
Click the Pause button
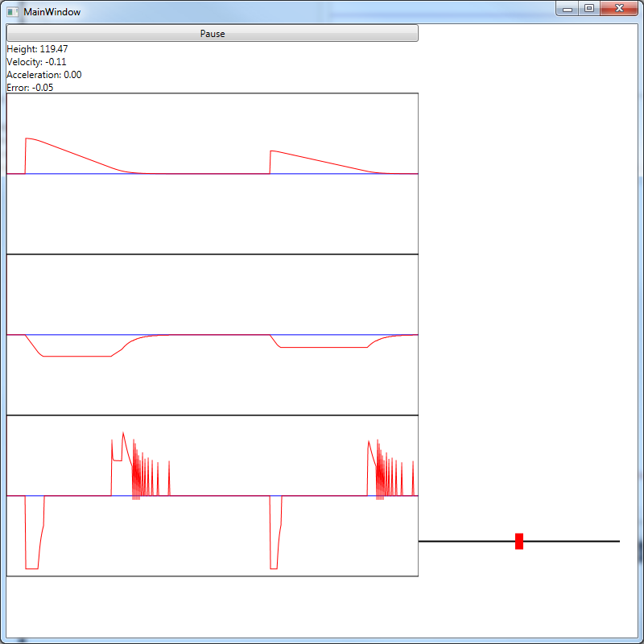tap(213, 34)
